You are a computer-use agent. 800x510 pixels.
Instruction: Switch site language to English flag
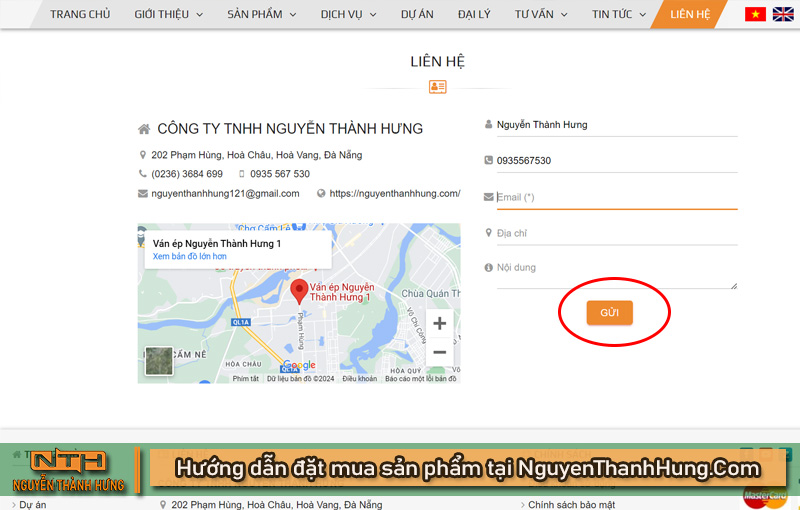click(x=783, y=14)
